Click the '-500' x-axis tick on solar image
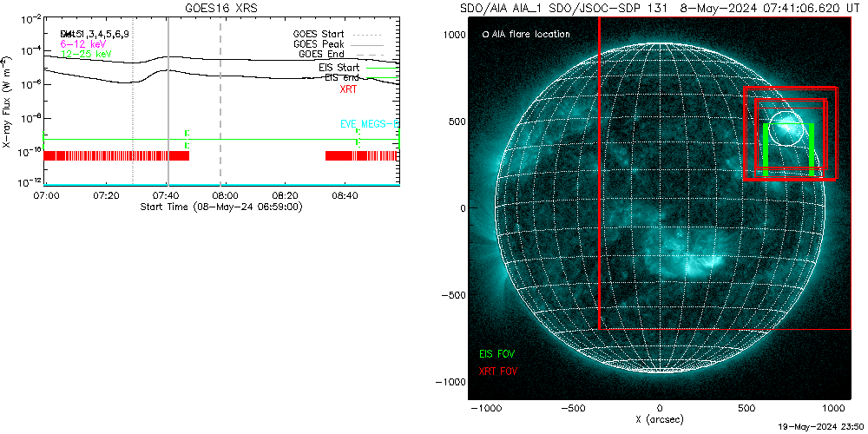The height and width of the screenshot is (434, 868). coord(572,409)
